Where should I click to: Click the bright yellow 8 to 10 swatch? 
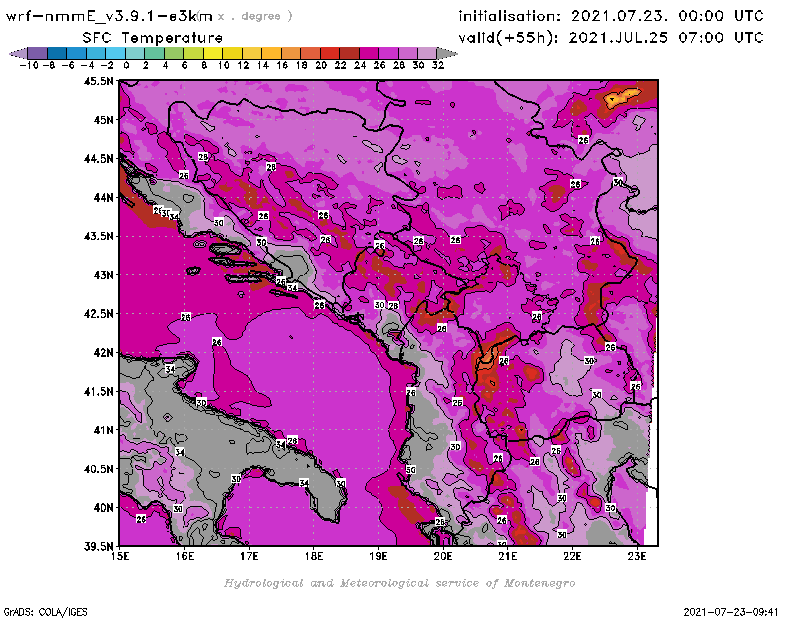pos(212,53)
